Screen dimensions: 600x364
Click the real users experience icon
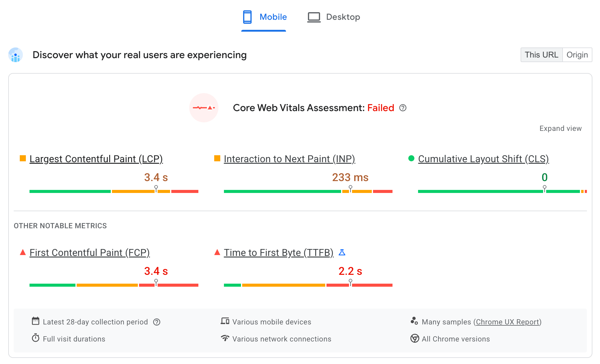tap(16, 54)
